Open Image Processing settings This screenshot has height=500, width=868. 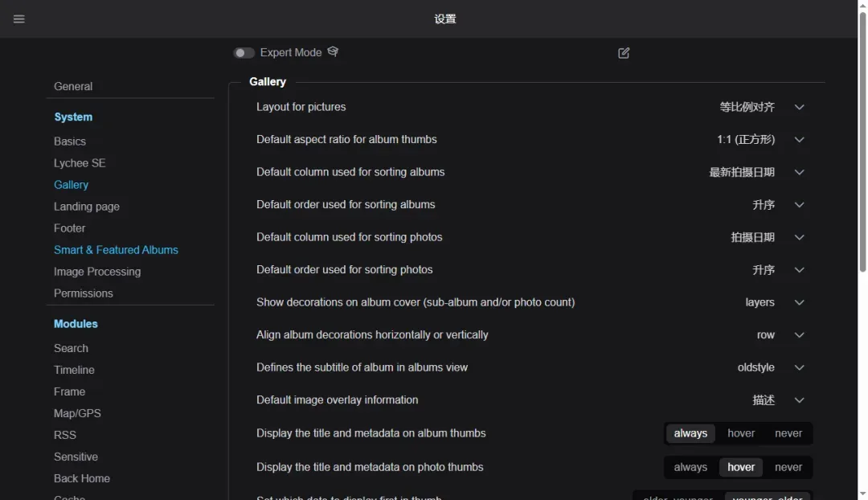(x=97, y=272)
